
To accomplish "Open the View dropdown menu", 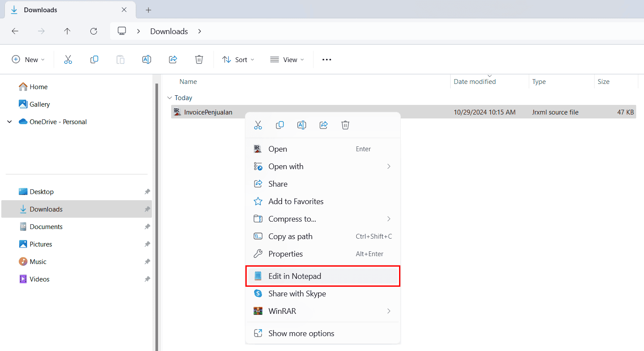I will point(287,59).
